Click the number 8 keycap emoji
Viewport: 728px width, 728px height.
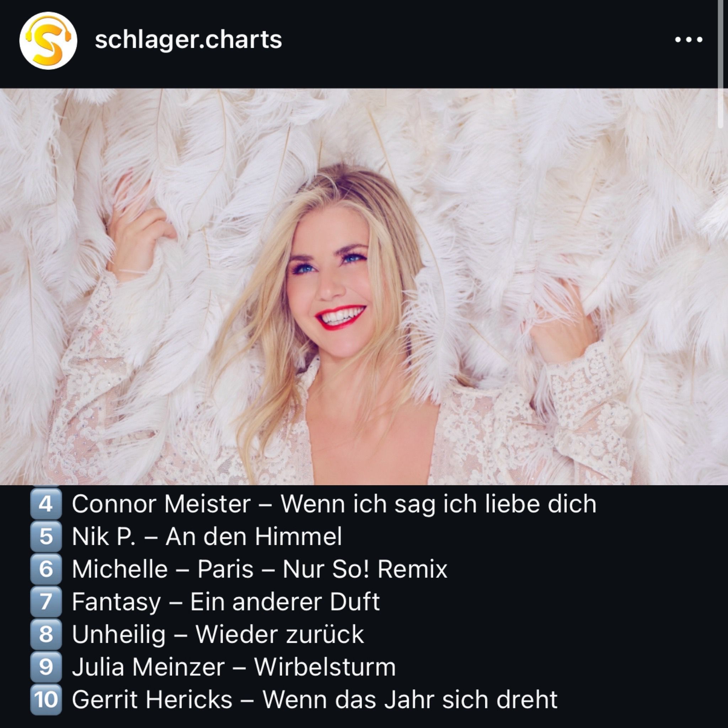coord(45,634)
